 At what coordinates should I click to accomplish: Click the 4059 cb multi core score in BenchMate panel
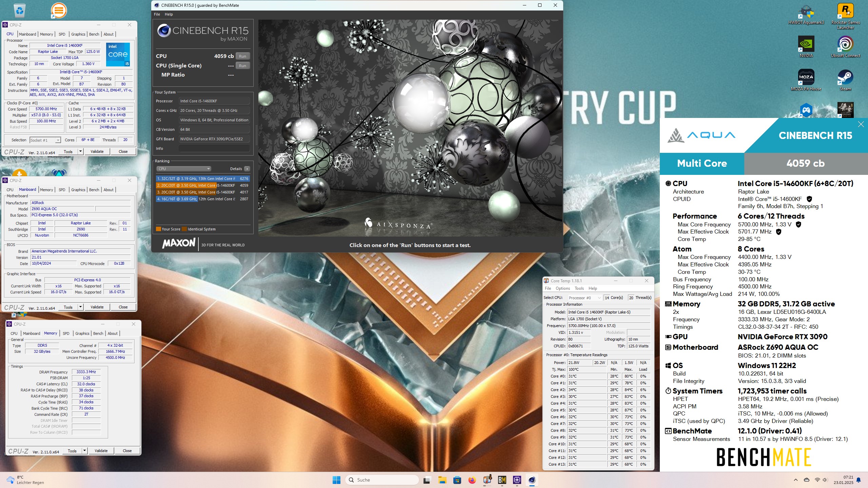[x=806, y=163]
